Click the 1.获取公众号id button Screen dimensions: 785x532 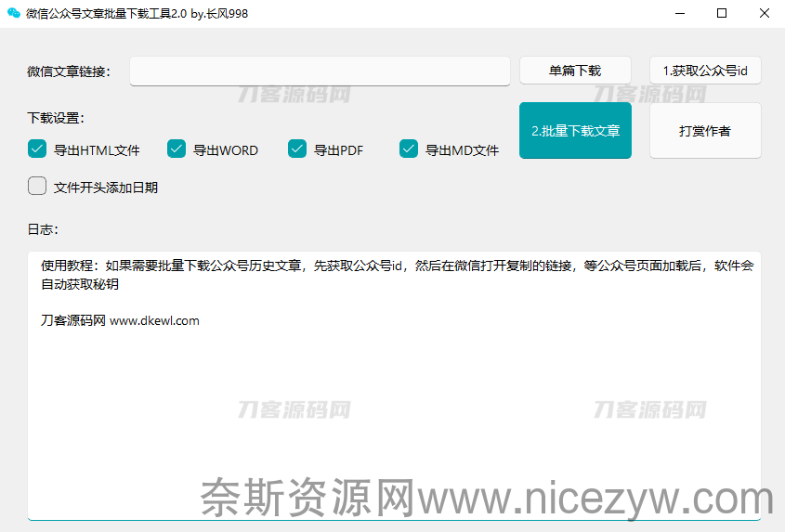(705, 71)
